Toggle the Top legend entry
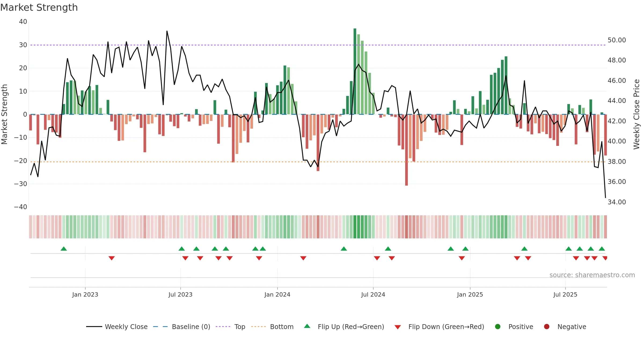Screen dimensions: 644x362 click(230, 327)
